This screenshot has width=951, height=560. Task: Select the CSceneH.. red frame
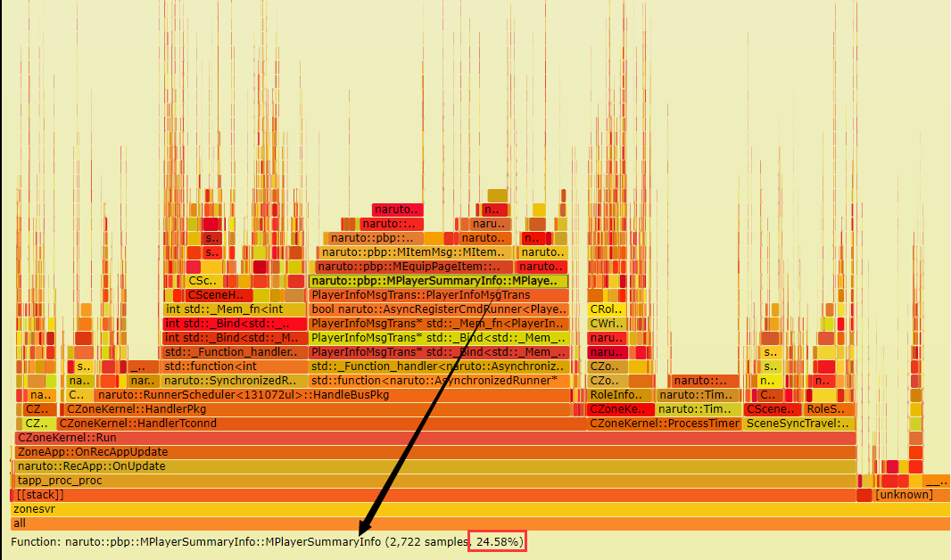pos(219,295)
